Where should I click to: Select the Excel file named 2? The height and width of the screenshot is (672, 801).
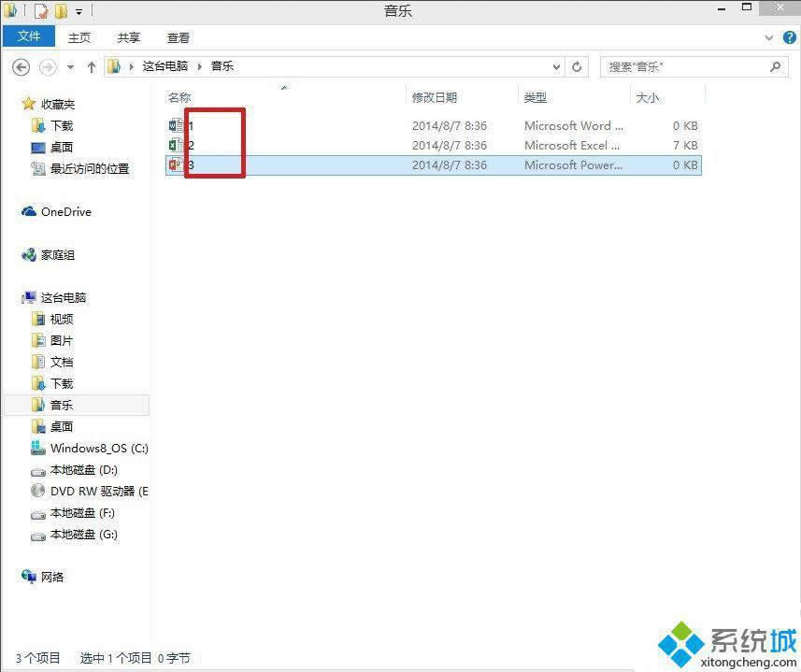(191, 145)
